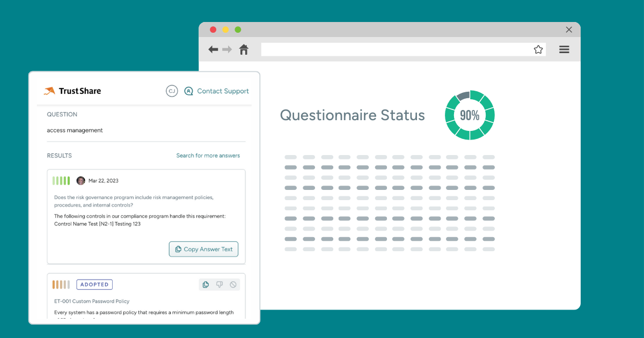Click 'Does the risk governance program' question text
This screenshot has width=644, height=338.
[134, 201]
